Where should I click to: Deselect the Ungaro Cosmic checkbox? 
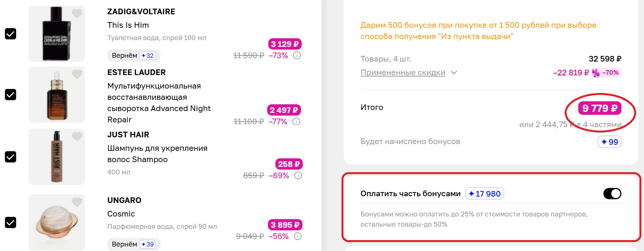click(11, 222)
